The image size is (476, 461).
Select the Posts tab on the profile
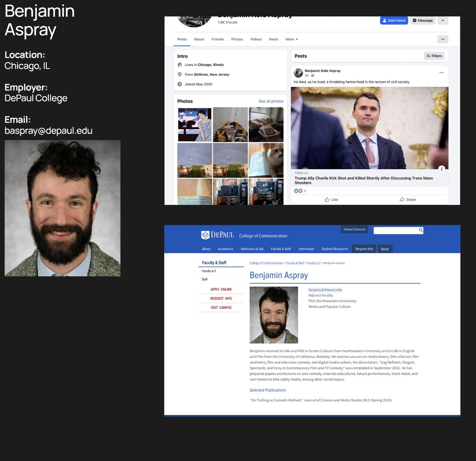click(x=182, y=39)
